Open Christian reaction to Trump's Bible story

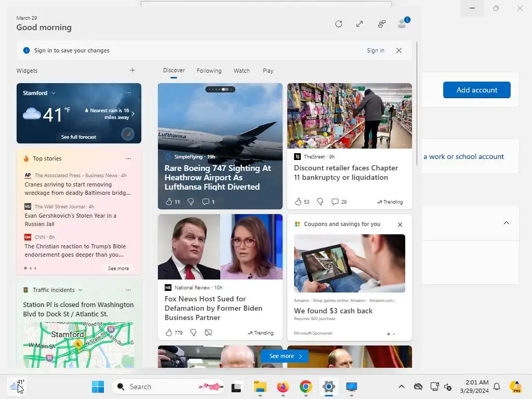tap(75, 250)
